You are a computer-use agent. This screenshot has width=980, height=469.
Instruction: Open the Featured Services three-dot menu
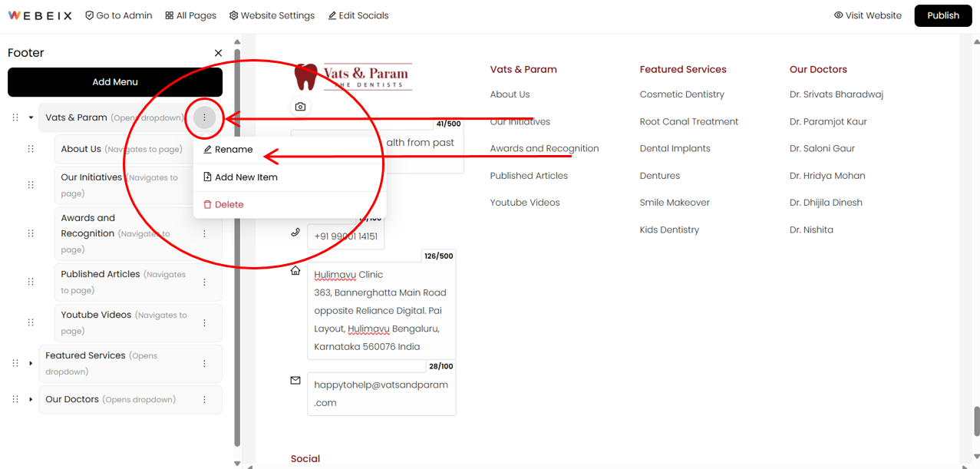[204, 363]
